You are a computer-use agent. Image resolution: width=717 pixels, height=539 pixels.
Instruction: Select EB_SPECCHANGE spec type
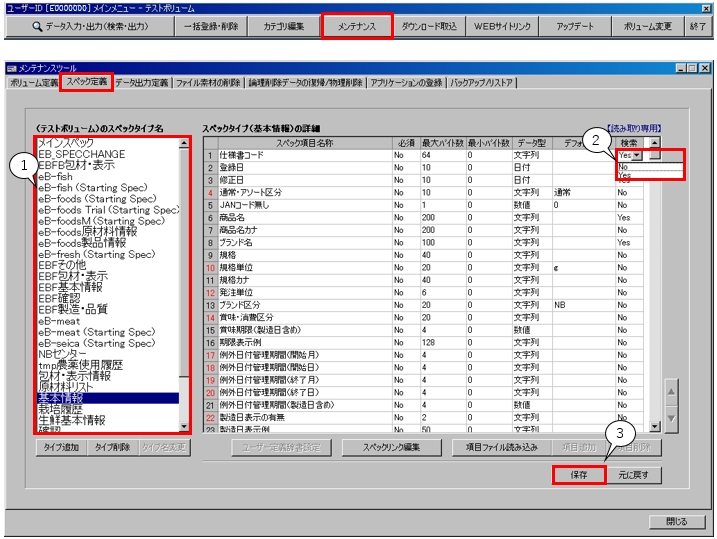click(108, 154)
